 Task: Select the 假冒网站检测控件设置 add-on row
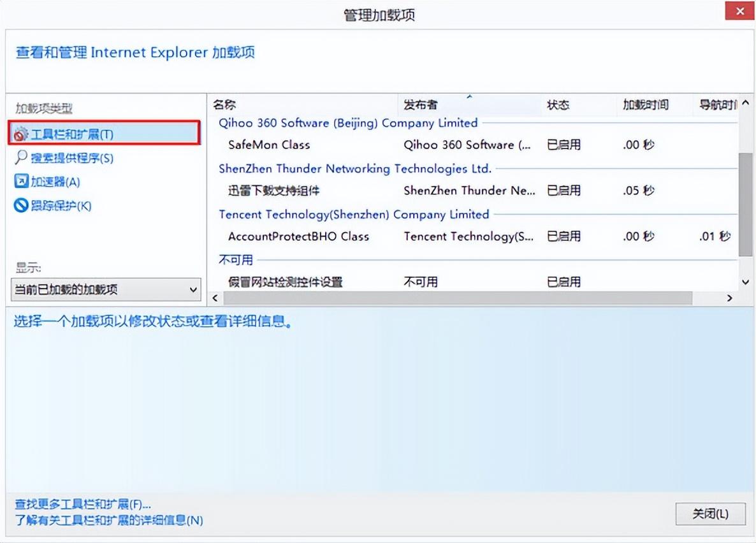point(285,282)
